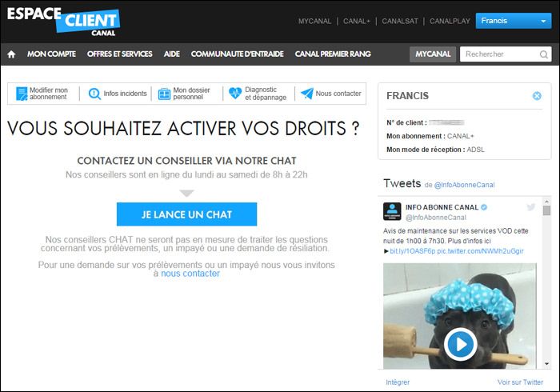
Task: Click the MYCANAL button beside search
Action: (433, 54)
